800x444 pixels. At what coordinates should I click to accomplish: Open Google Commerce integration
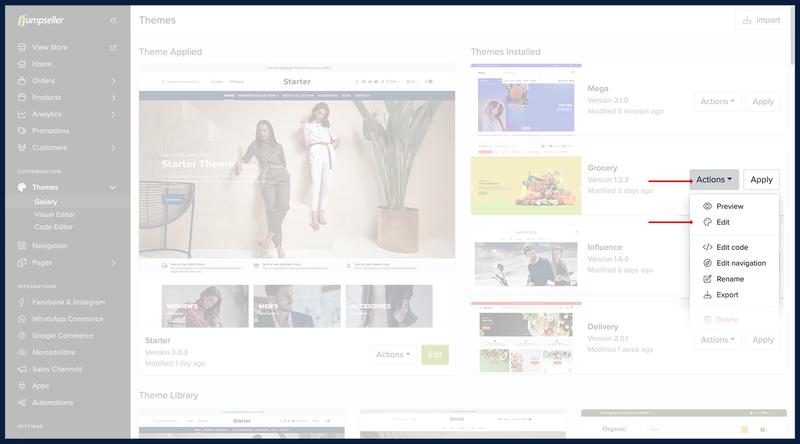tap(62, 335)
